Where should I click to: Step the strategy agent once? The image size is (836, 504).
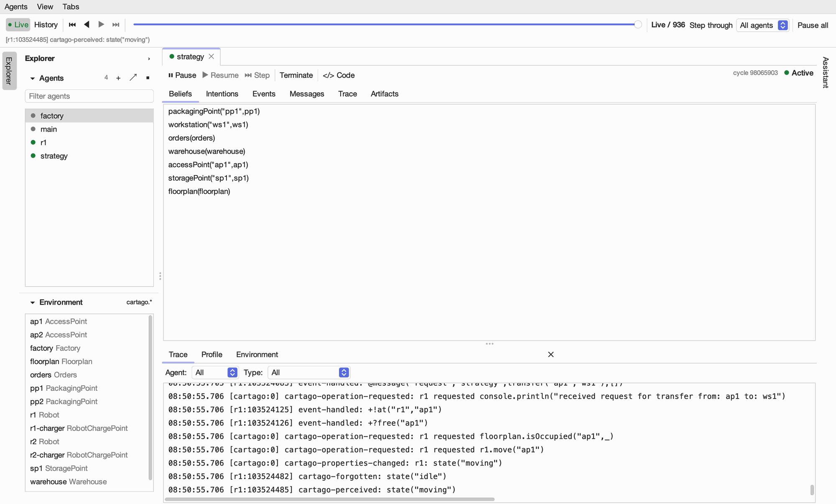tap(257, 75)
